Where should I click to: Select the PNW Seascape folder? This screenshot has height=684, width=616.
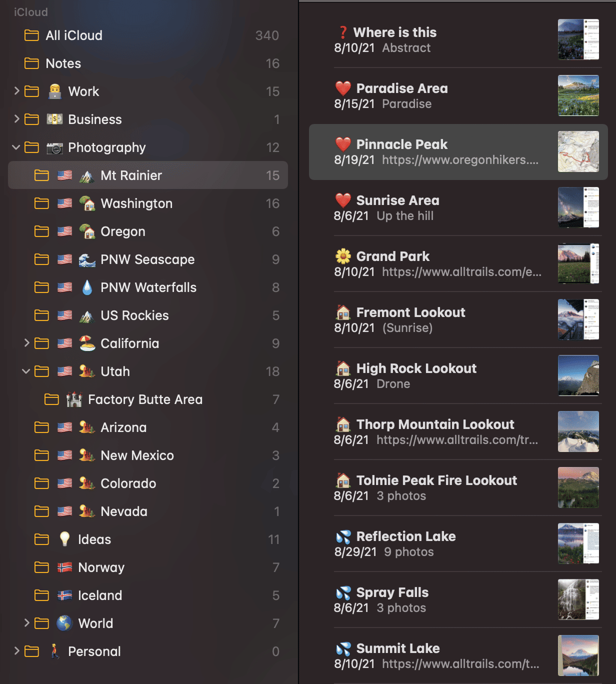coord(148,259)
